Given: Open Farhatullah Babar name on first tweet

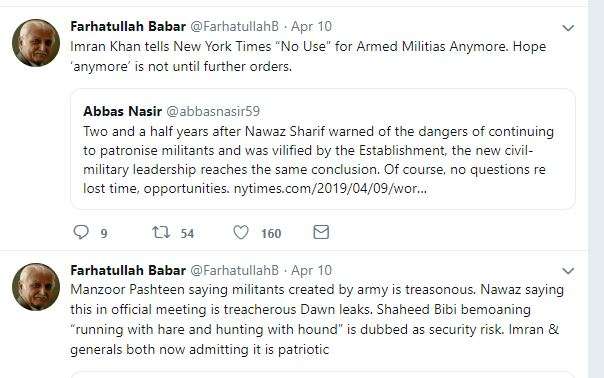Looking at the screenshot, I should (128, 26).
